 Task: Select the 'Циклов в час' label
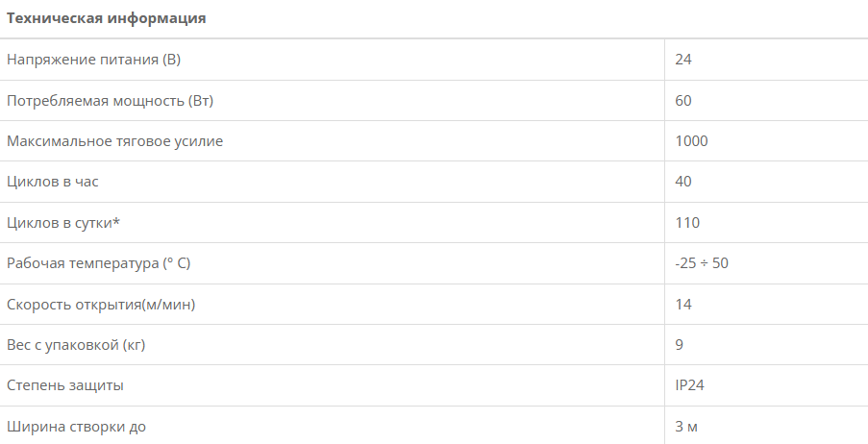pyautogui.click(x=53, y=182)
